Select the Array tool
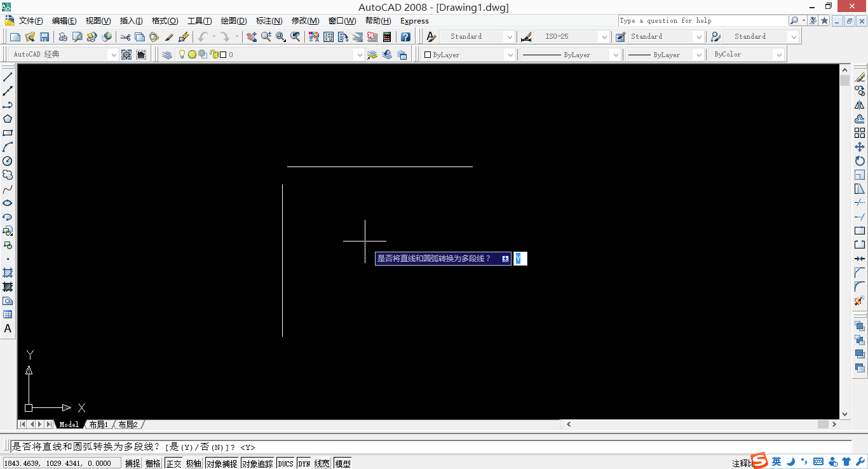This screenshot has height=469, width=868. (860, 133)
